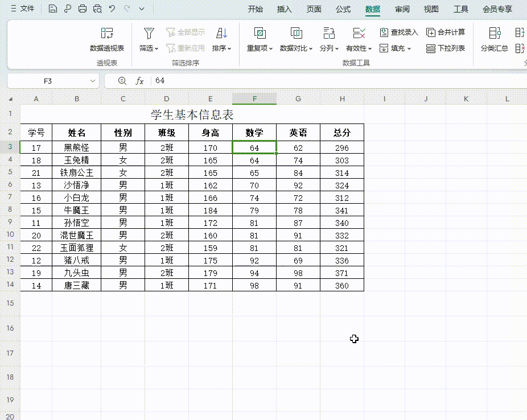Click 全部显示 button
527x420 pixels.
[186, 32]
